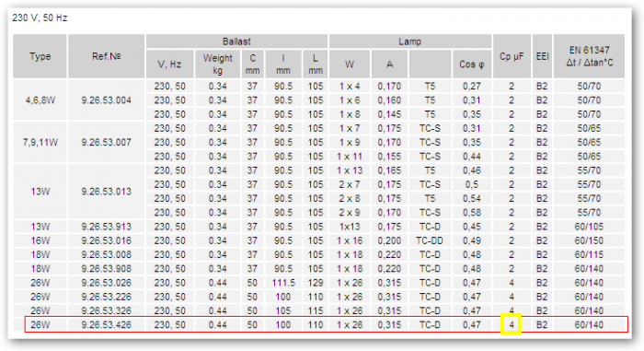Select the "129" L mm value
644x351 pixels.
click(x=315, y=283)
